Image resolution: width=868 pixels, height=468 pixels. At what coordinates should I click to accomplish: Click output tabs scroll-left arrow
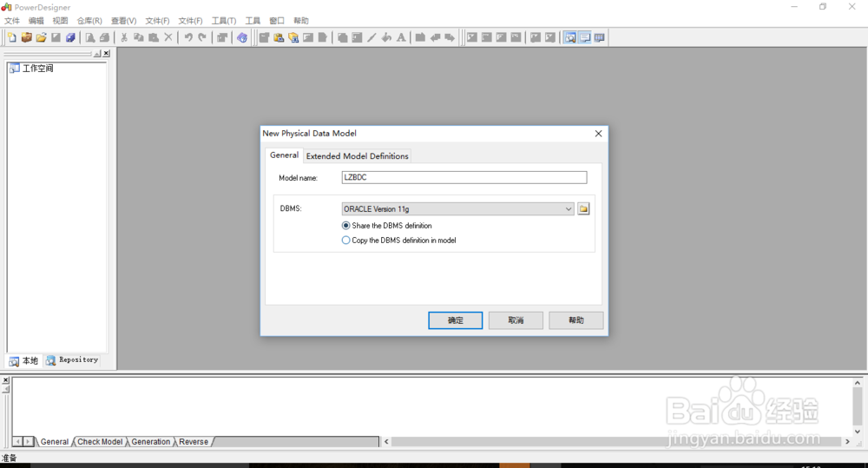coord(17,441)
